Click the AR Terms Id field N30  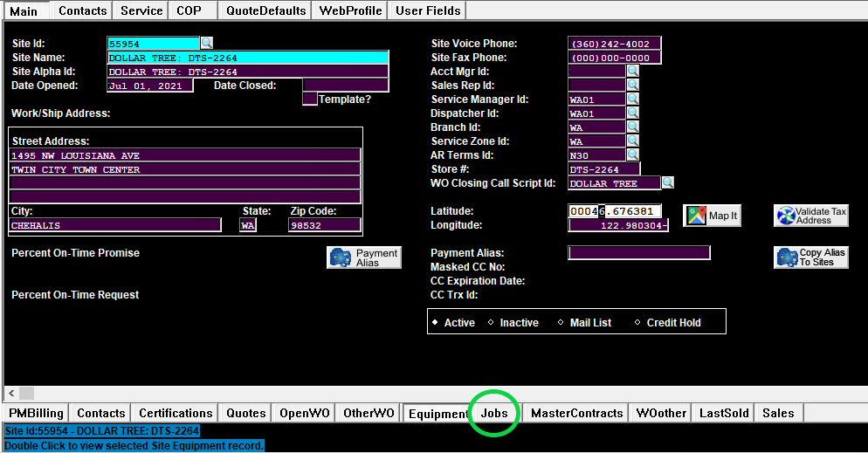(x=596, y=155)
